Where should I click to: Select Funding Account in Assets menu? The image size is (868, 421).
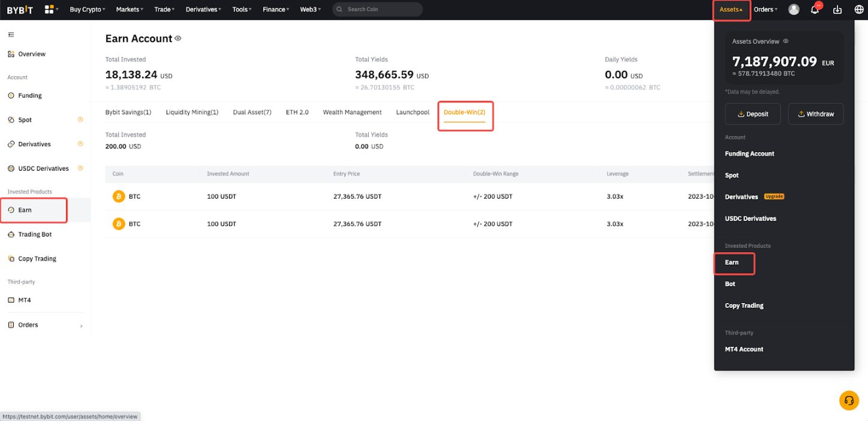749,154
